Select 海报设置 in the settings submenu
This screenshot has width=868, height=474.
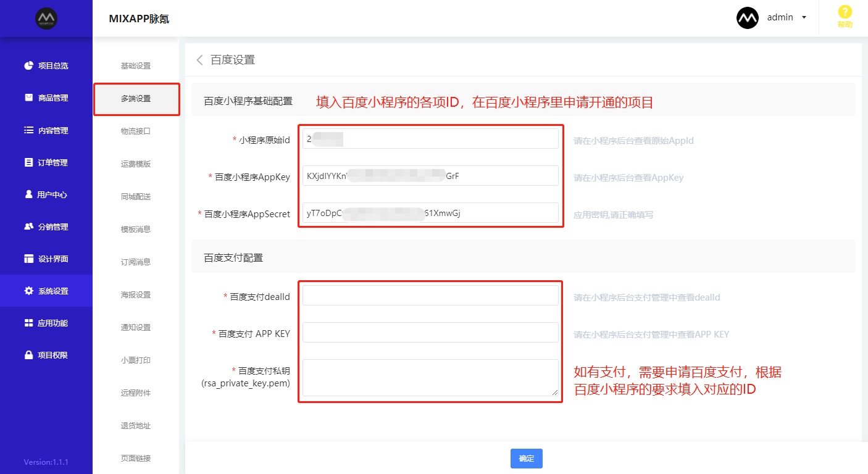coord(136,295)
